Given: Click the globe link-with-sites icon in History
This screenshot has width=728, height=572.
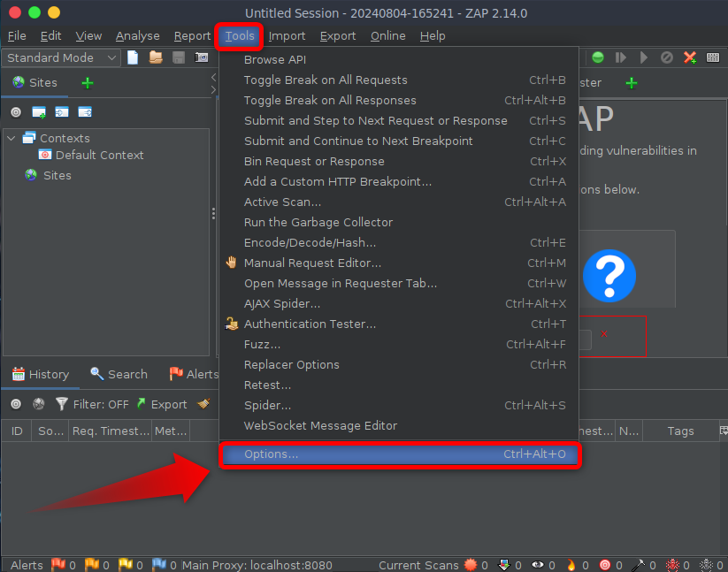Looking at the screenshot, I should coord(39,404).
